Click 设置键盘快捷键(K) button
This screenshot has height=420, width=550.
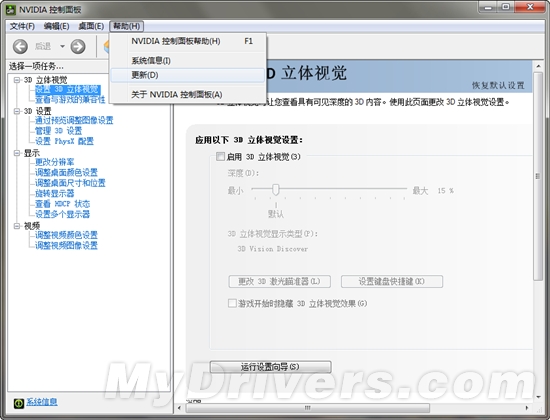pyautogui.click(x=392, y=281)
